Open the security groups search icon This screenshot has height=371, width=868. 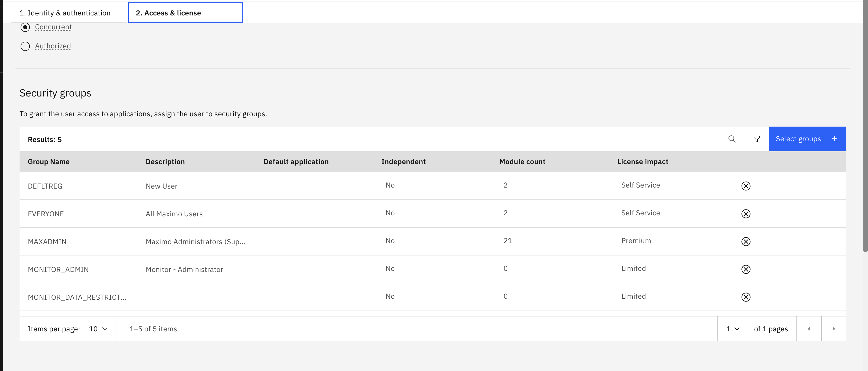(x=732, y=139)
